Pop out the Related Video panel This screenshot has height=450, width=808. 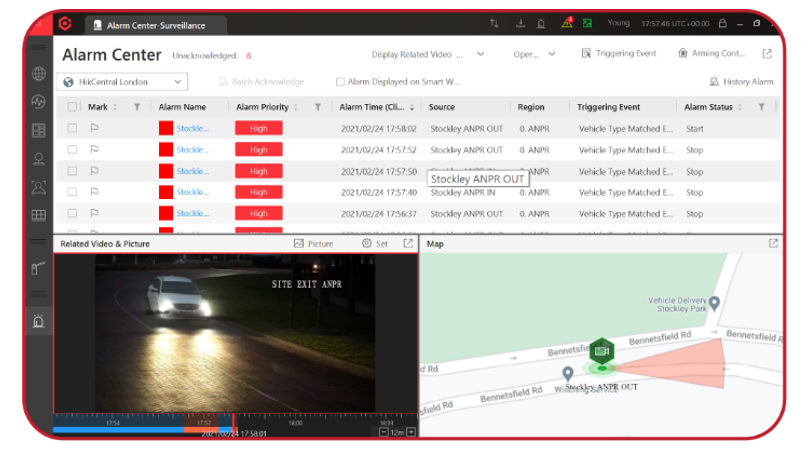[408, 243]
